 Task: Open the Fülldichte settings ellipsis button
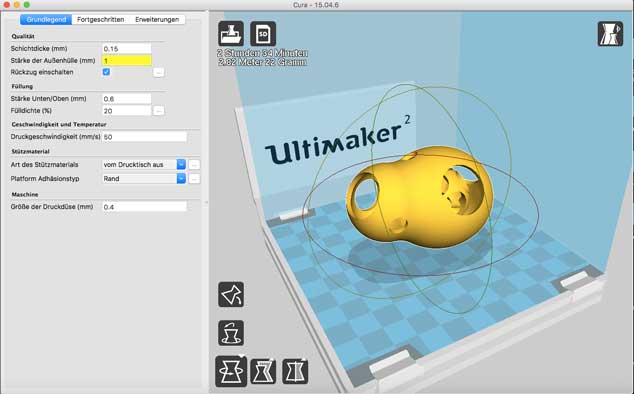click(158, 110)
